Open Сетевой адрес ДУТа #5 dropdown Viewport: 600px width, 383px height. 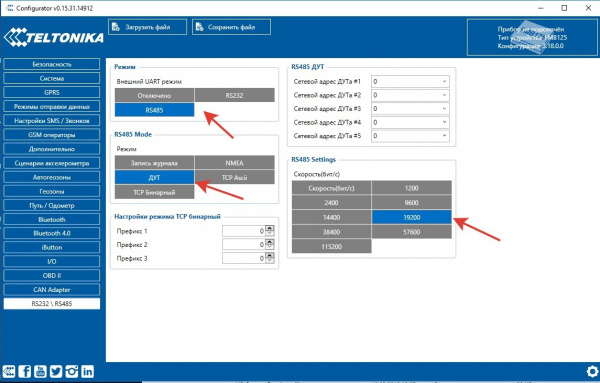point(410,136)
